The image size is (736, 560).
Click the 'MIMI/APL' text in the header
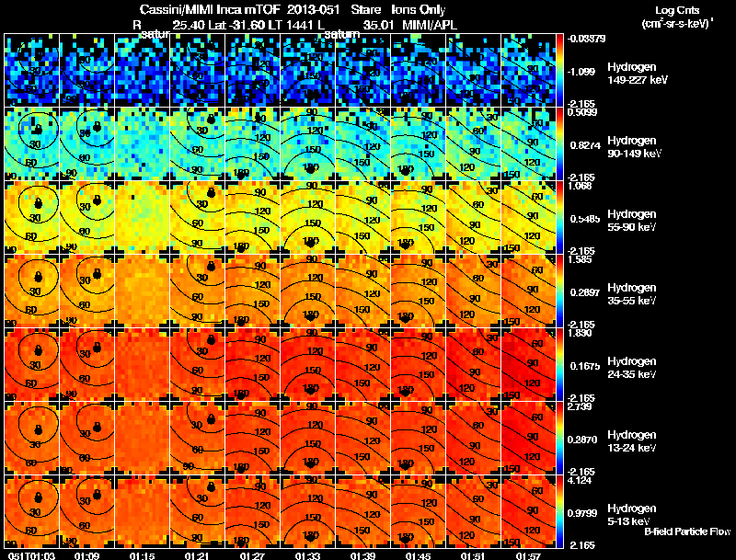click(431, 25)
